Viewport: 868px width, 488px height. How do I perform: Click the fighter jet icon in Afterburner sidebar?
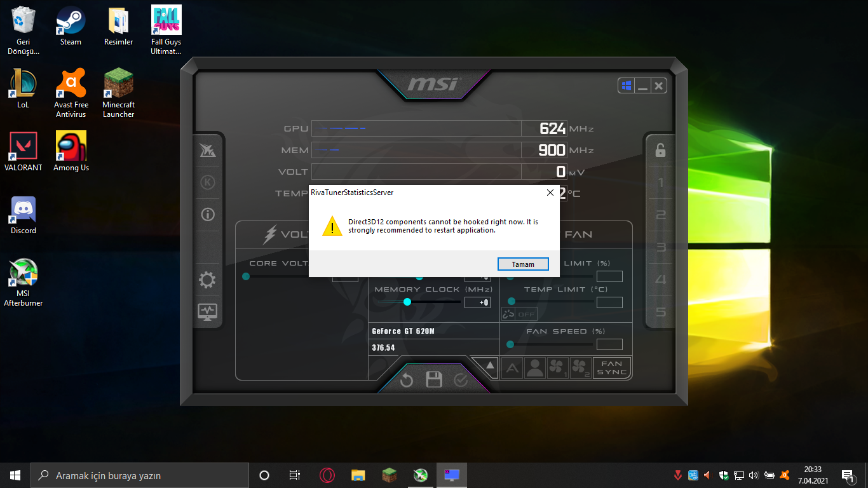click(208, 151)
